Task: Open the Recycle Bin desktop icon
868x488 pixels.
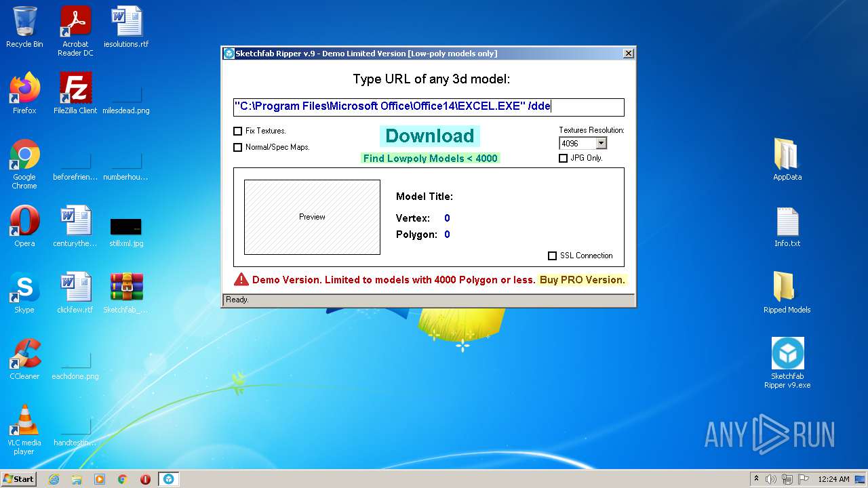Action: [x=24, y=27]
